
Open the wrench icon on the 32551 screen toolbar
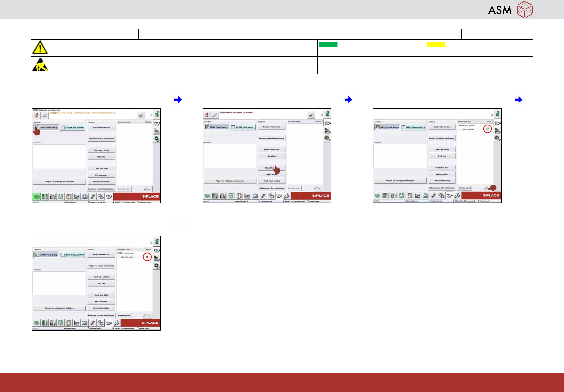tap(287, 196)
